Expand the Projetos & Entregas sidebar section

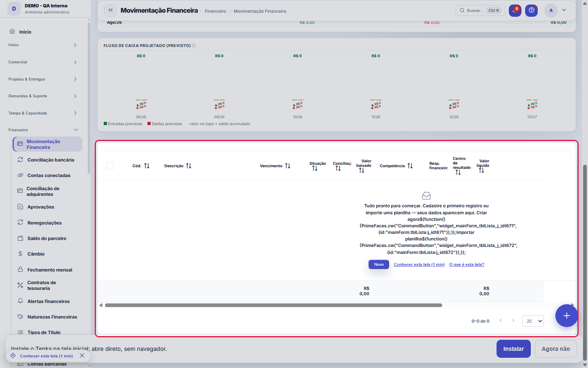point(43,79)
